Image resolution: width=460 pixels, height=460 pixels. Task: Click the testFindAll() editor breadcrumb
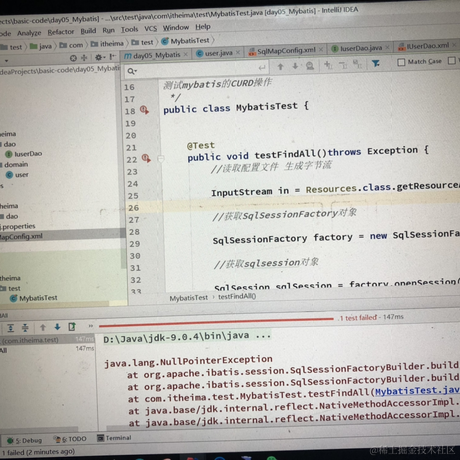coord(237,296)
